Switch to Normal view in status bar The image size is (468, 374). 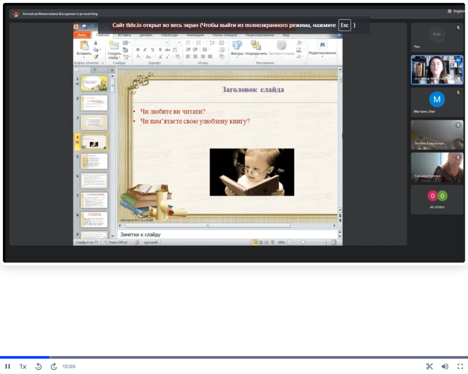[x=255, y=242]
